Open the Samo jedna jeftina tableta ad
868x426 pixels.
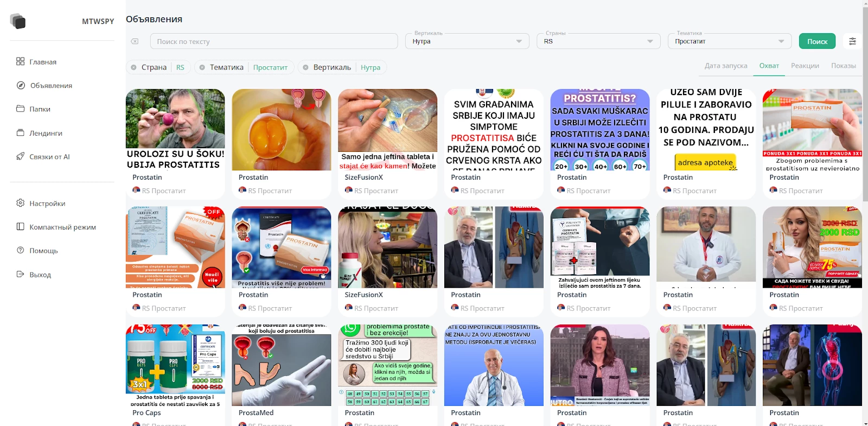[x=387, y=130]
